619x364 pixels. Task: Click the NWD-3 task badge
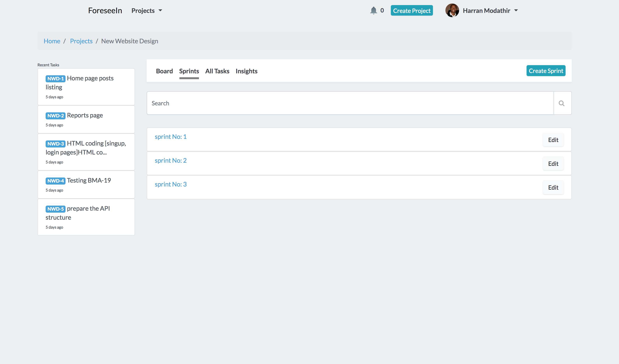(x=55, y=144)
